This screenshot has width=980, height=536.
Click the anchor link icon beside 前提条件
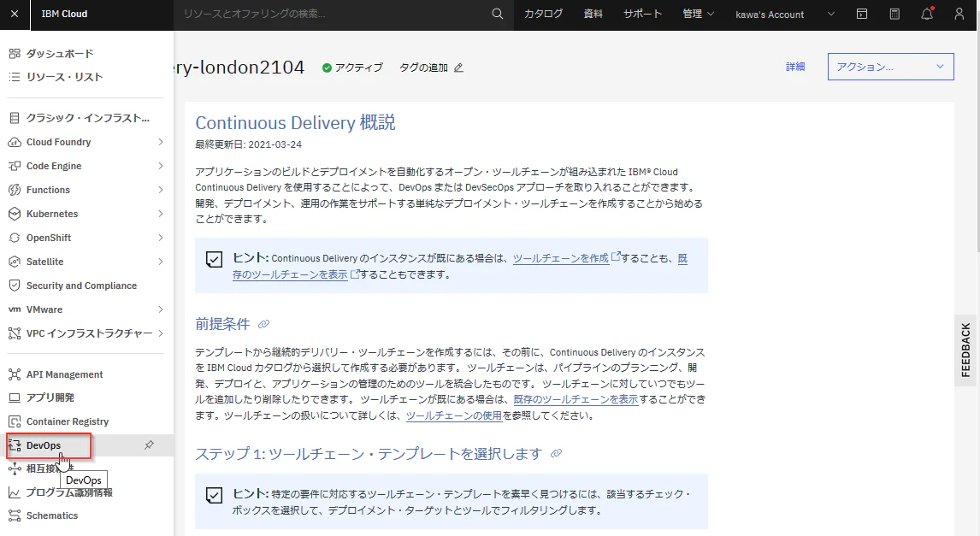(263, 324)
